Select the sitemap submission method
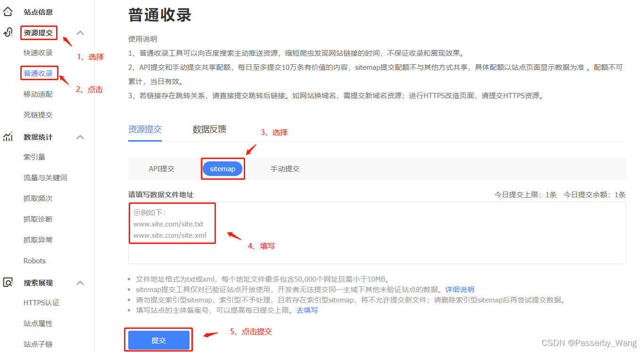 pyautogui.click(x=223, y=168)
